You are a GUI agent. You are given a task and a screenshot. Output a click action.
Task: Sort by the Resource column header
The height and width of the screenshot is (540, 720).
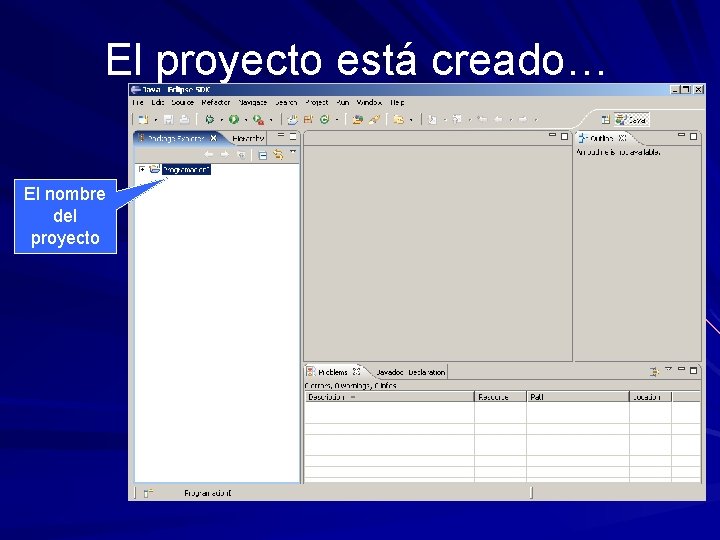[500, 397]
